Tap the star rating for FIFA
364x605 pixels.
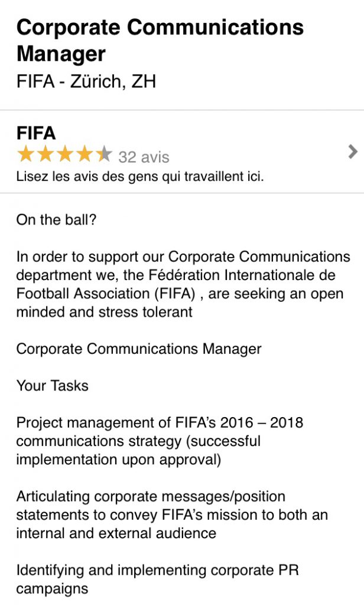64,155
